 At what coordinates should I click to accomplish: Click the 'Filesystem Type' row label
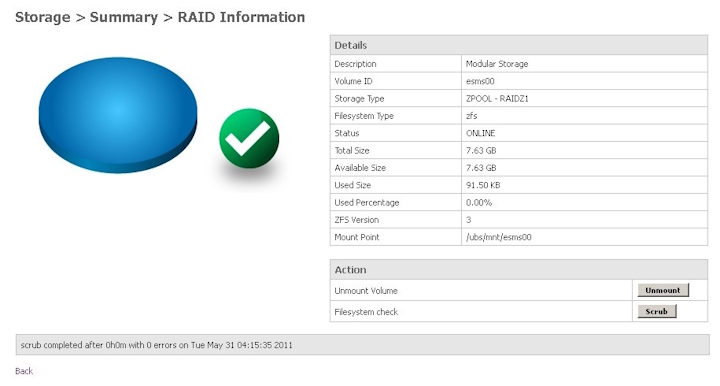click(364, 116)
